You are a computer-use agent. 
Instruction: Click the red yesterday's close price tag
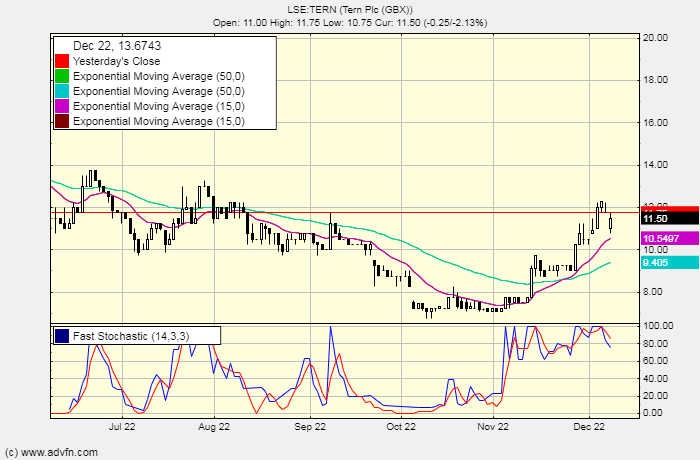tap(670, 209)
